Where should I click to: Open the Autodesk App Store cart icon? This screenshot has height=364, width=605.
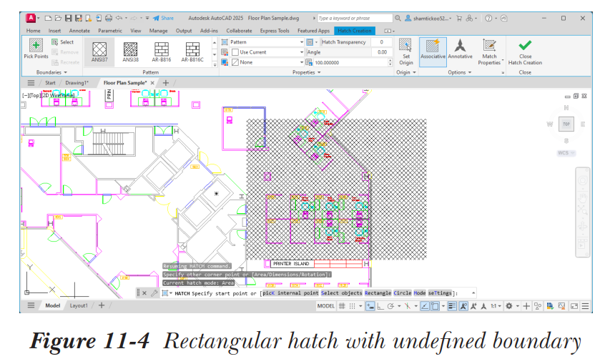point(459,18)
